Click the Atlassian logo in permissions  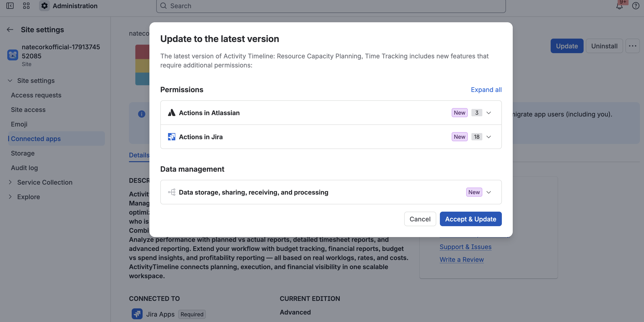[x=171, y=113]
